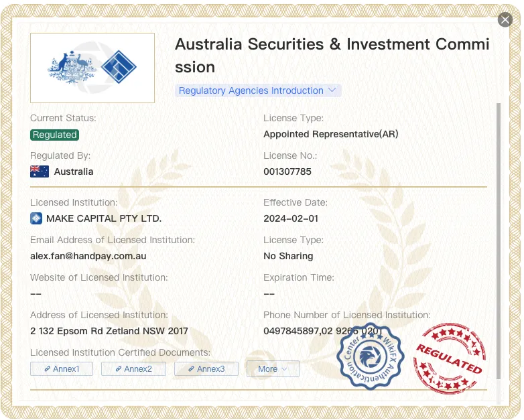Click the red REGULATED stamp
Screen dimensions: 524x420
450,358
